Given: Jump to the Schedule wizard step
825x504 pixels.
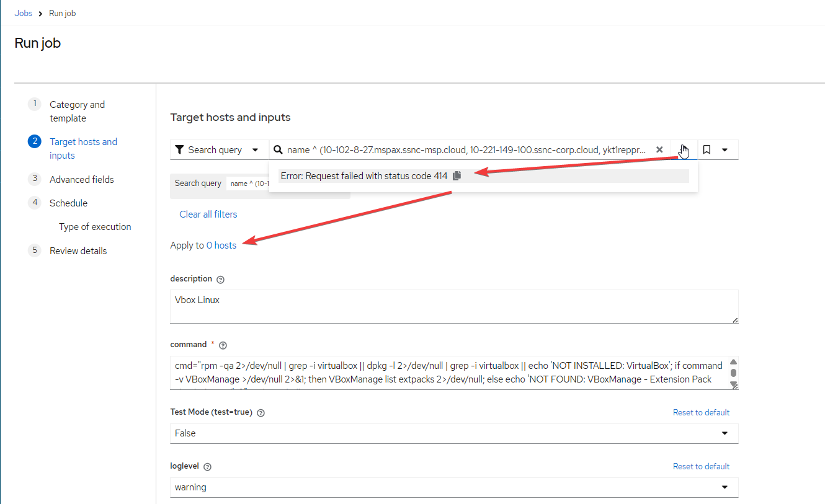Looking at the screenshot, I should pos(68,203).
